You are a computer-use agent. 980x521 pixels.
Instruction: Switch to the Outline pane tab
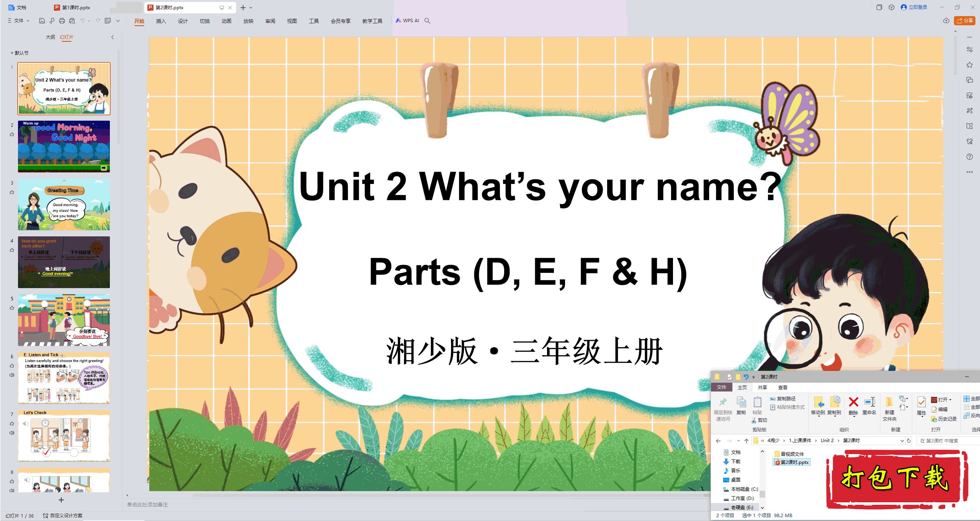50,37
